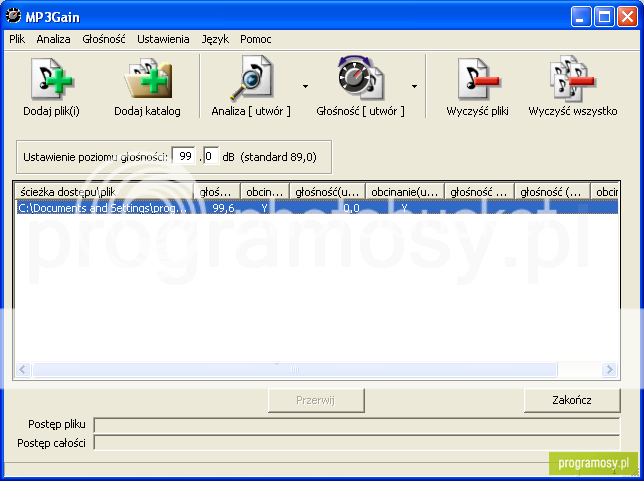
Task: Click the 0,0 track gain value cell
Action: tap(352, 208)
